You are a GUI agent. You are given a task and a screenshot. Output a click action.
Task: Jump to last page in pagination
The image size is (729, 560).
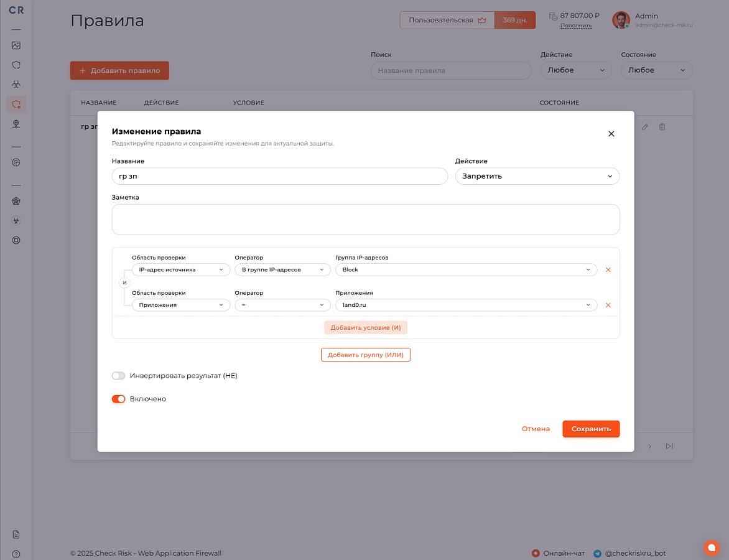coord(669,447)
